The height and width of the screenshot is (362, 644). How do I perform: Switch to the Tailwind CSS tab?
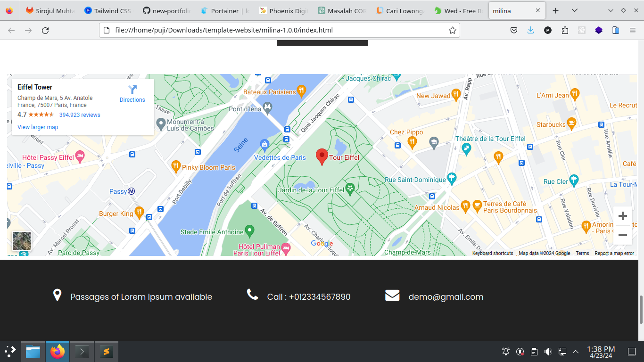pyautogui.click(x=108, y=10)
